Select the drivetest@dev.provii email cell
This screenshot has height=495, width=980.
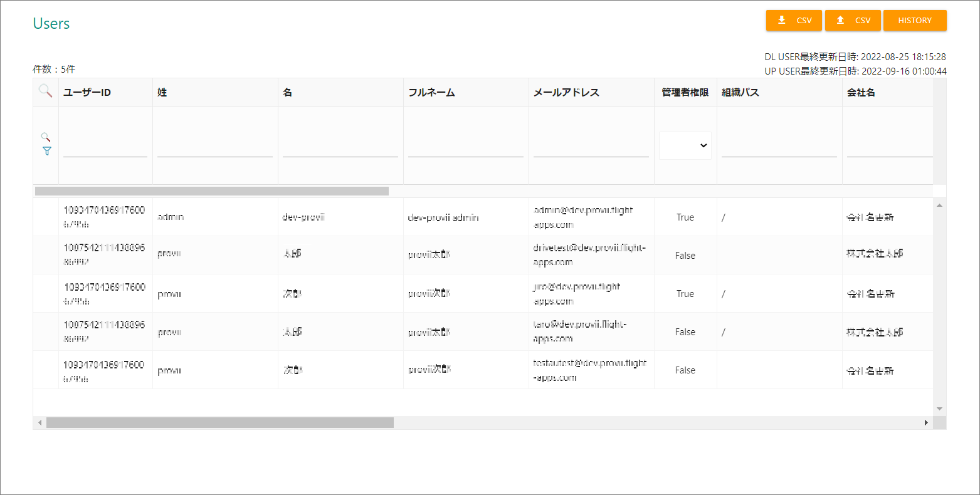click(591, 256)
